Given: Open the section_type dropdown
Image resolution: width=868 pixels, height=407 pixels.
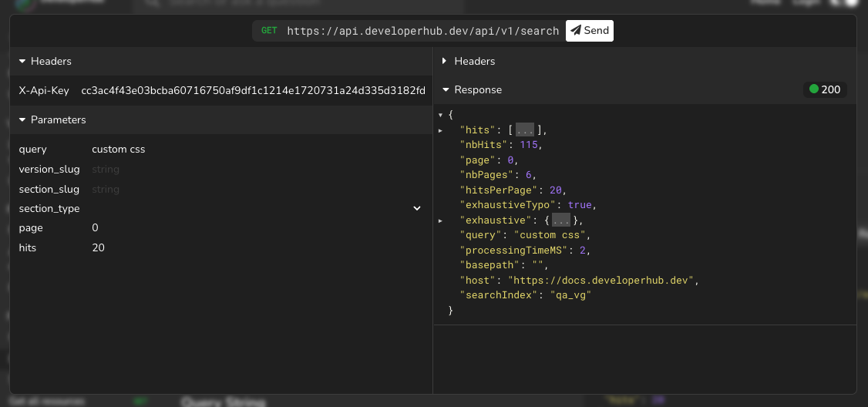Looking at the screenshot, I should tap(254, 208).
